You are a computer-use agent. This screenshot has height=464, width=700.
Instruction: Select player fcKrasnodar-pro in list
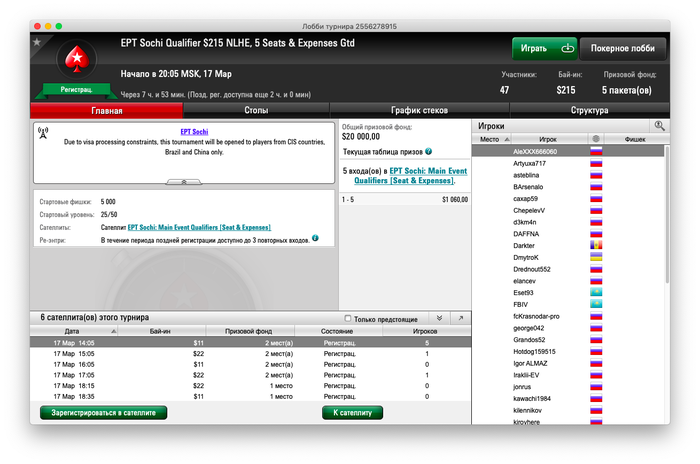568,316
